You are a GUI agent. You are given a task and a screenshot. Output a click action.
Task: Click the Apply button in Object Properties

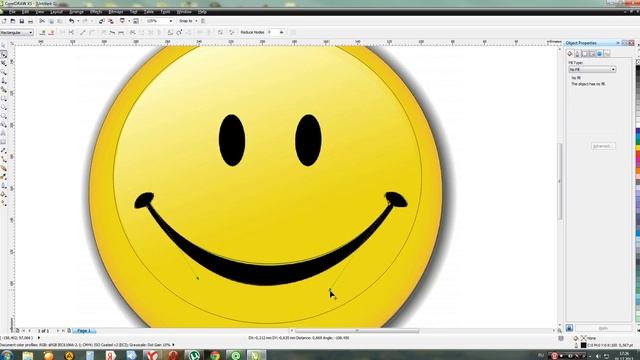point(603,328)
